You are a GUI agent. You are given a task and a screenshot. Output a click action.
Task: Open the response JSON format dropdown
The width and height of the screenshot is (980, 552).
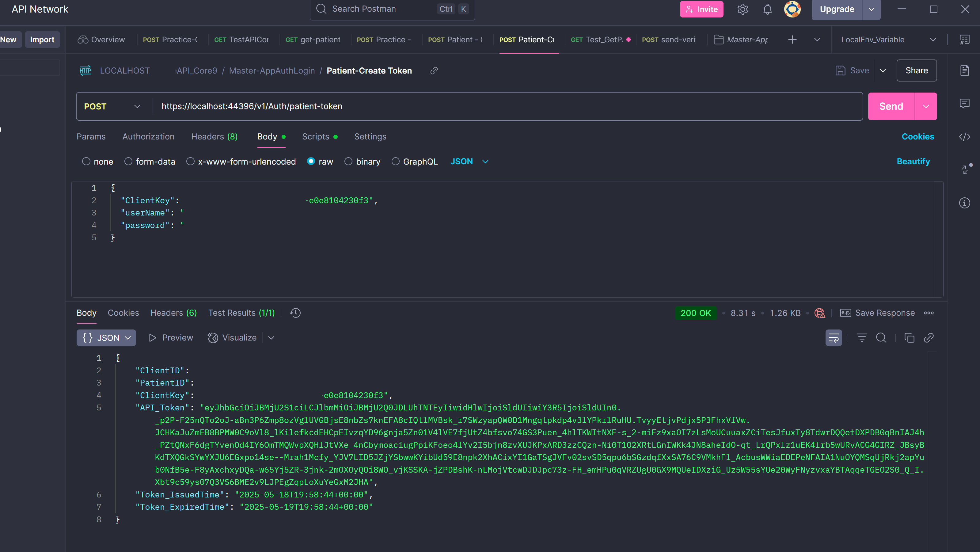(106, 338)
